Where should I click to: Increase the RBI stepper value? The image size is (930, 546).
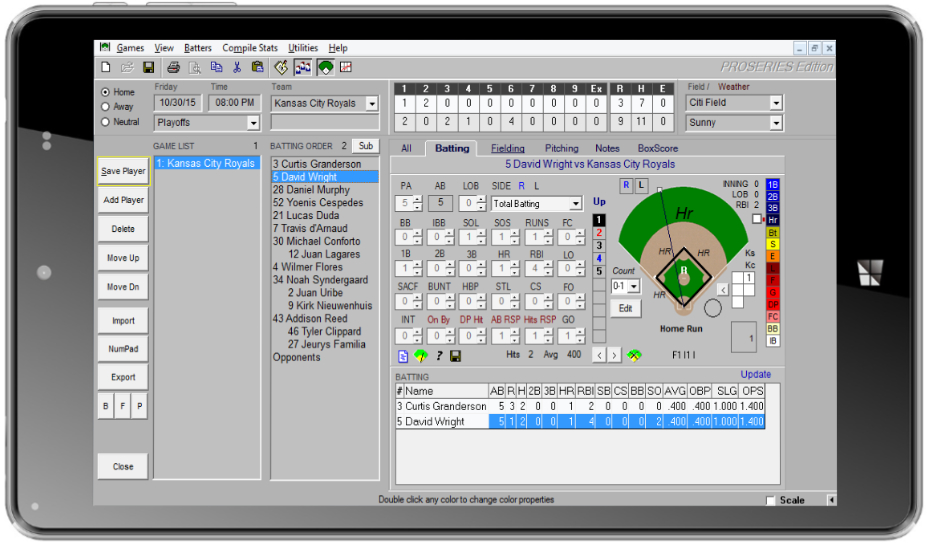548,265
